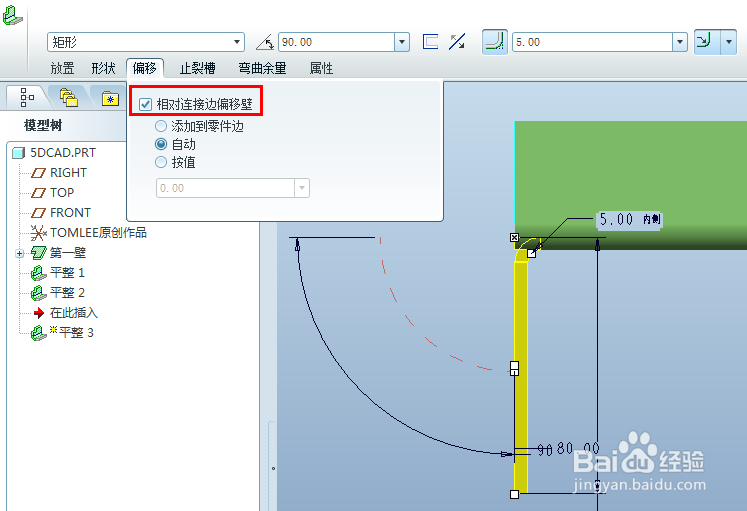747x511 pixels.
Task: Select 平整 2 label in tree
Action: pos(67,293)
